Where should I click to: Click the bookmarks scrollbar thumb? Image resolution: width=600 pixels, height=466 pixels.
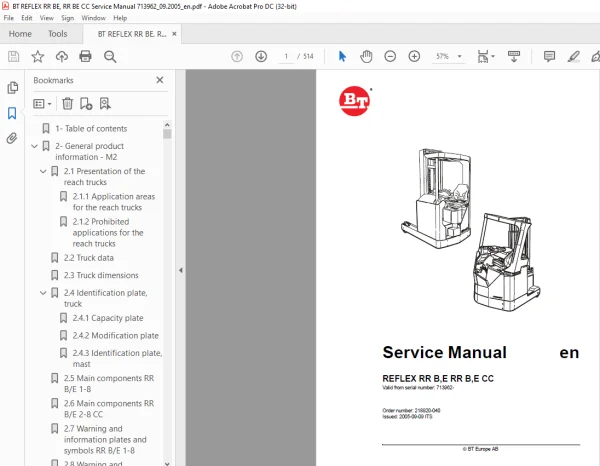[x=167, y=134]
